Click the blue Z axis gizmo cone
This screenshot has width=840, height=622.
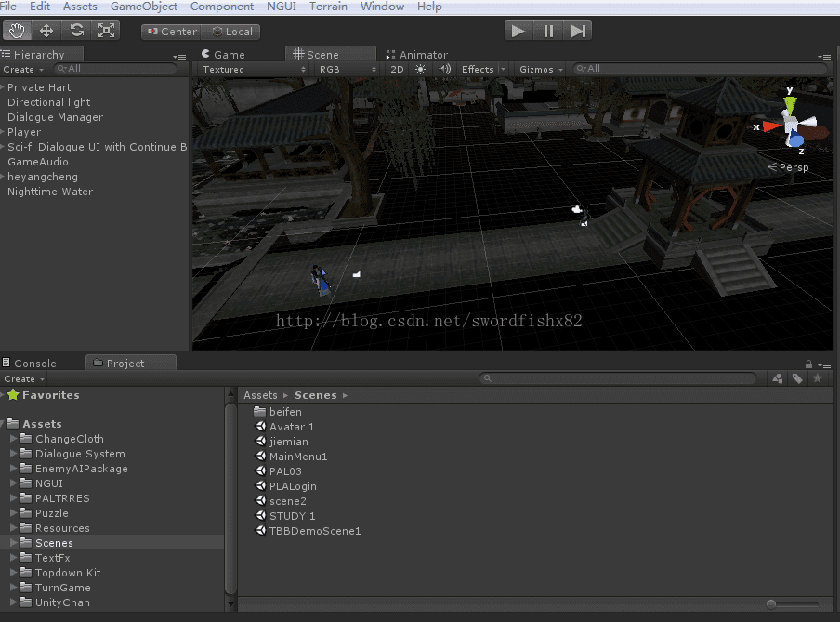coord(795,140)
